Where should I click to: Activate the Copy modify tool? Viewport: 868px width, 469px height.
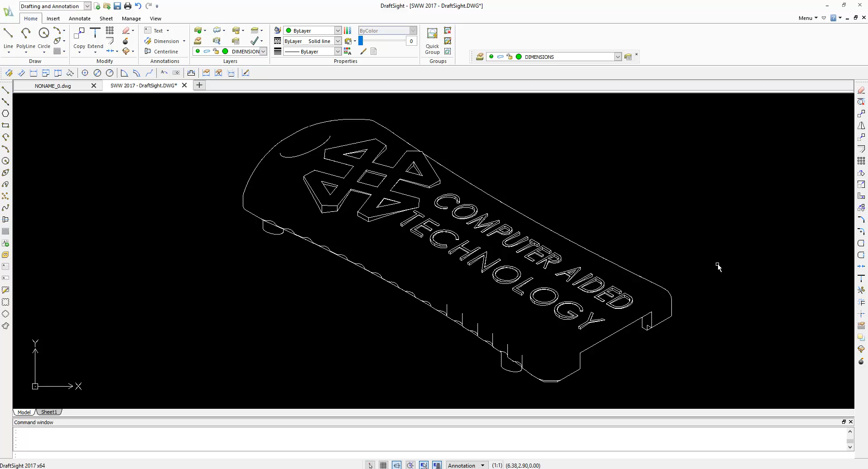(x=79, y=37)
